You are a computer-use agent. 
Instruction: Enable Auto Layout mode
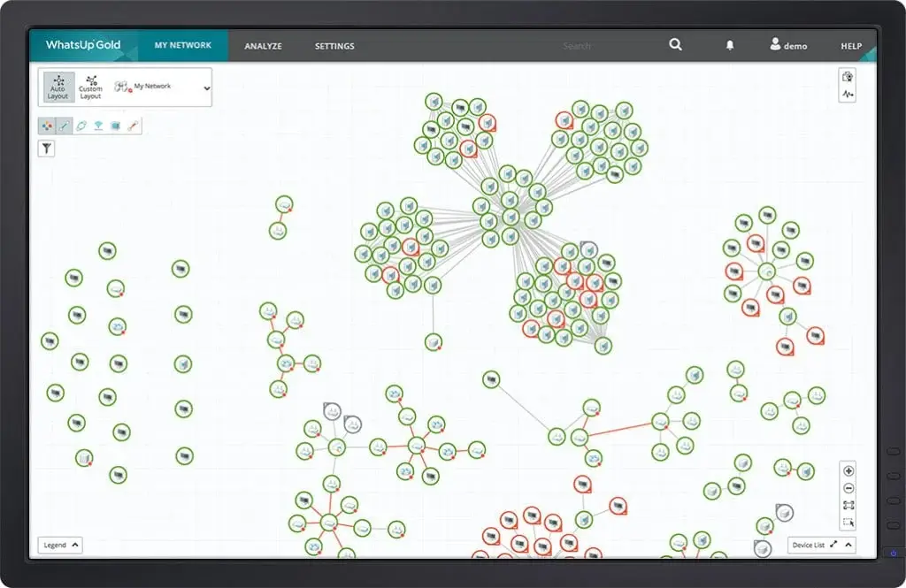[x=58, y=87]
